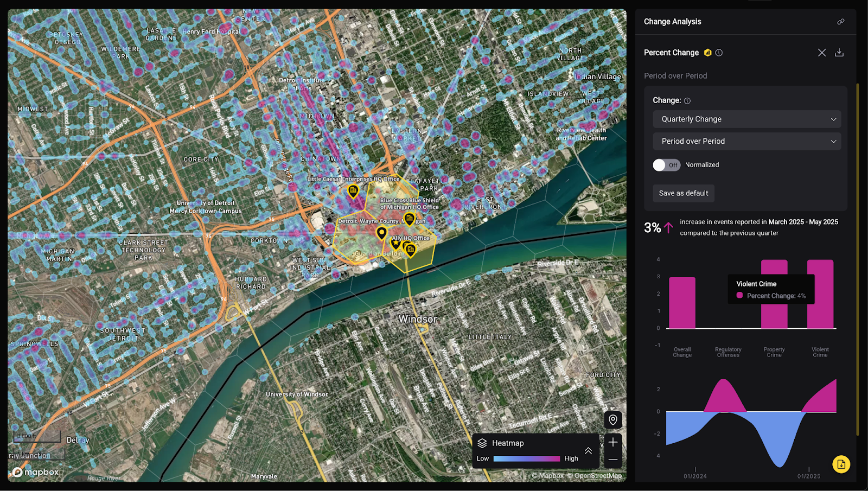Click the Heatmap low-high gradient bar
This screenshot has width=868, height=491.
527,458
